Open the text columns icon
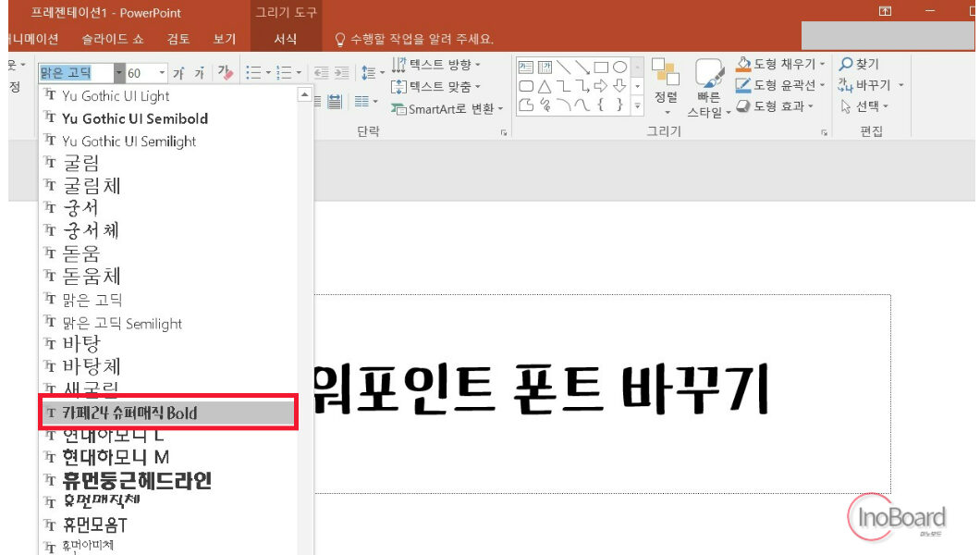 pos(365,101)
